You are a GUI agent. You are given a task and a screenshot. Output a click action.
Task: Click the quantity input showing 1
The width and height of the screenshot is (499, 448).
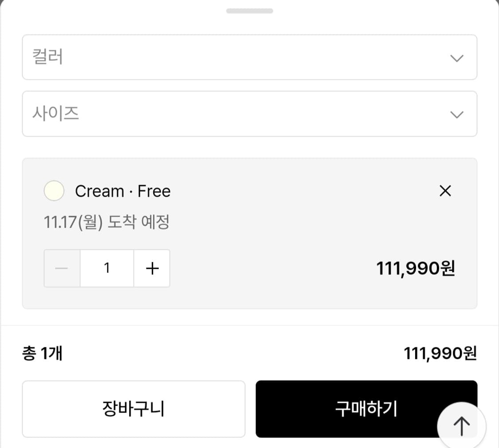point(106,268)
